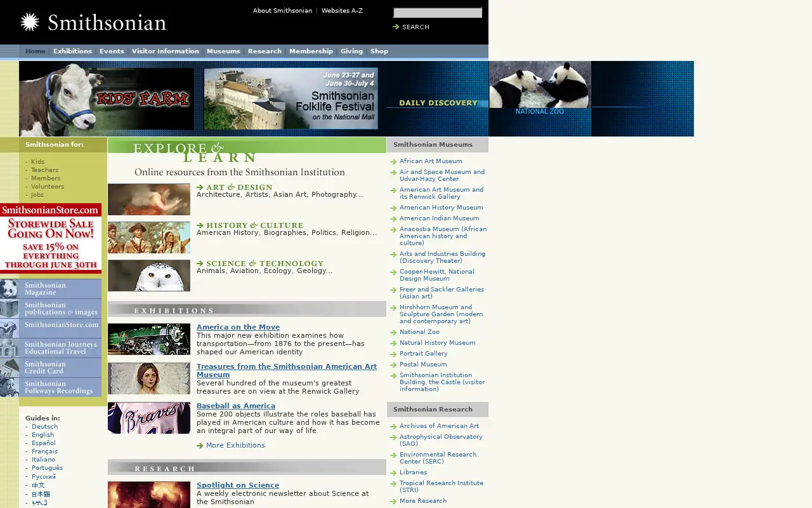Go to the Shop navigation item
The width and height of the screenshot is (812, 508).
(x=379, y=51)
